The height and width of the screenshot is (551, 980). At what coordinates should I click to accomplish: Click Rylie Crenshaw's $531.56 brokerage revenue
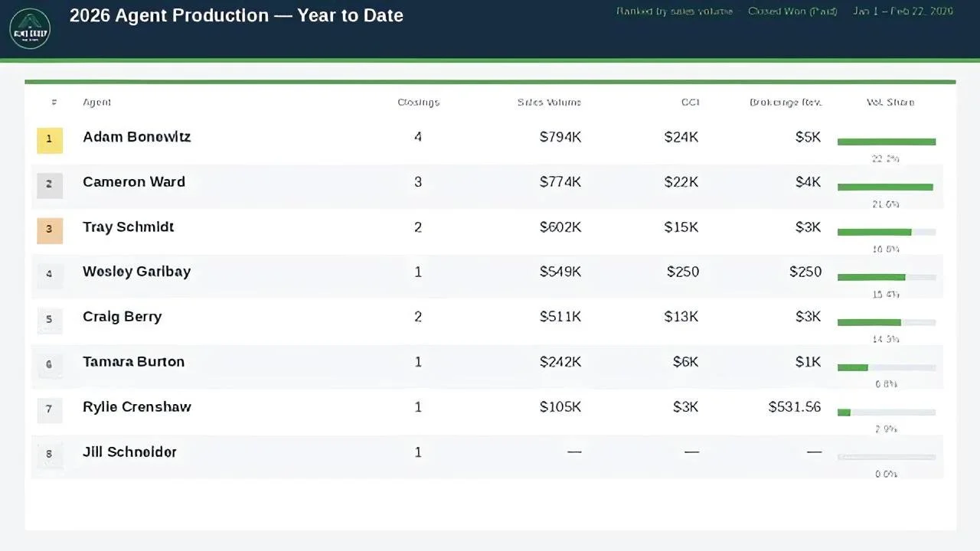(795, 407)
